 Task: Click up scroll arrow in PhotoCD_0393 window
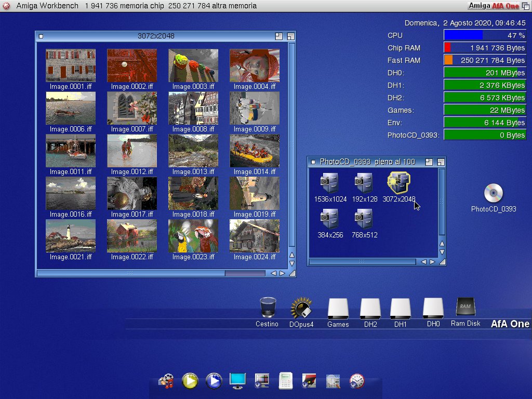442,244
